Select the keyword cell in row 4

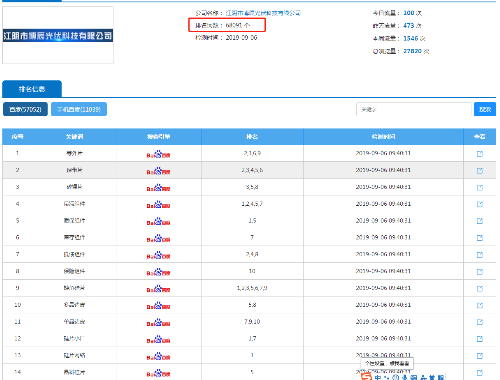[x=74, y=204]
